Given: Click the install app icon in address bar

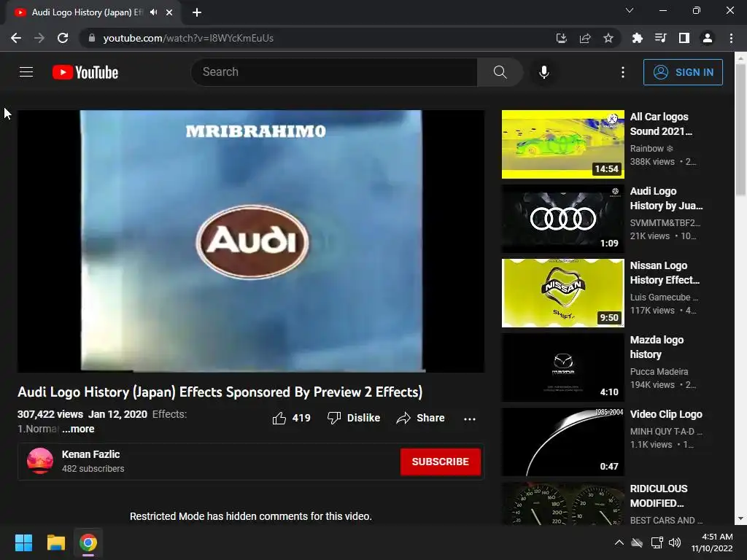Looking at the screenshot, I should 562,38.
